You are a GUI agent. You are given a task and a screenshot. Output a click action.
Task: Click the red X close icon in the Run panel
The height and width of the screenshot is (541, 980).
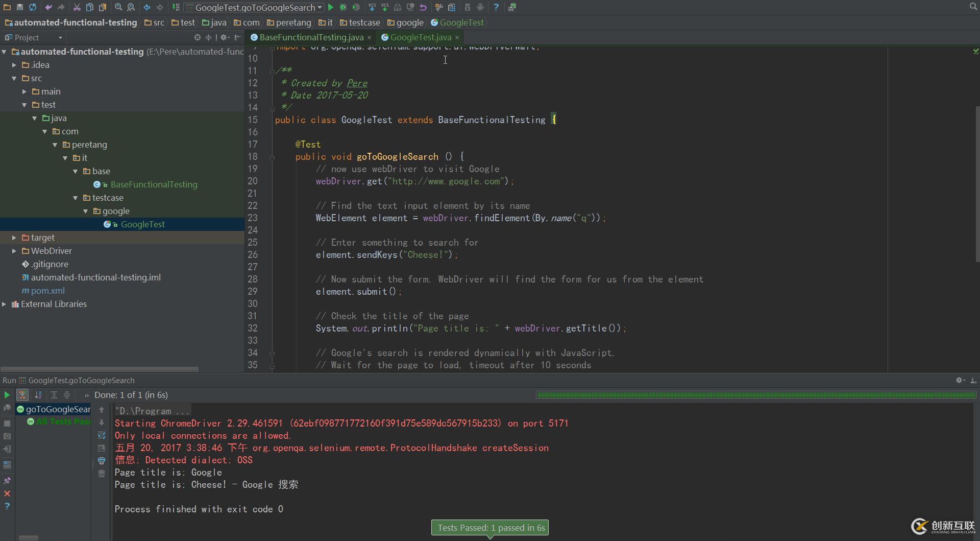pyautogui.click(x=7, y=493)
